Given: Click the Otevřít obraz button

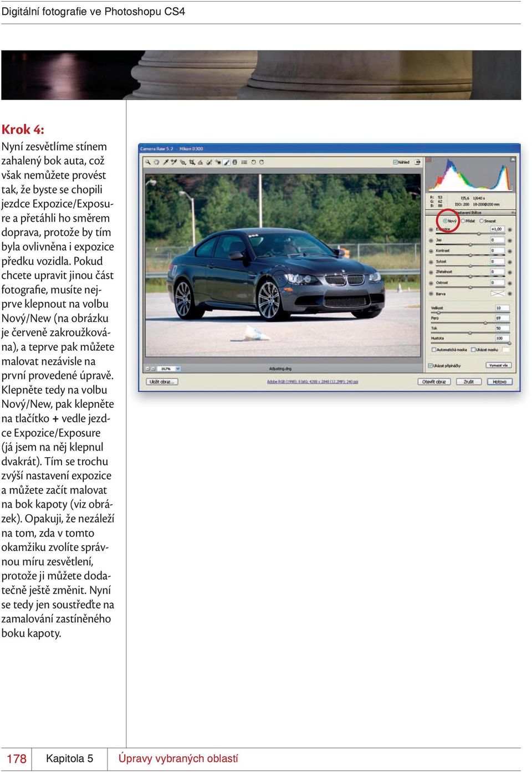Looking at the screenshot, I should point(434,382).
